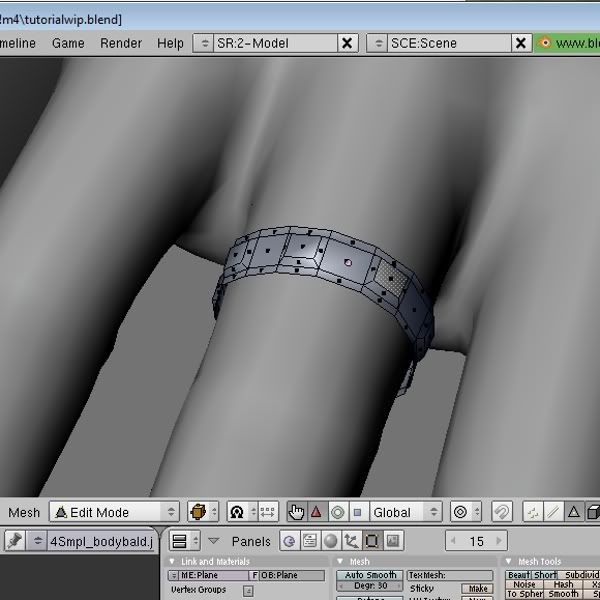Click the TexMesh: field
This screenshot has height=600, width=600.
450,575
